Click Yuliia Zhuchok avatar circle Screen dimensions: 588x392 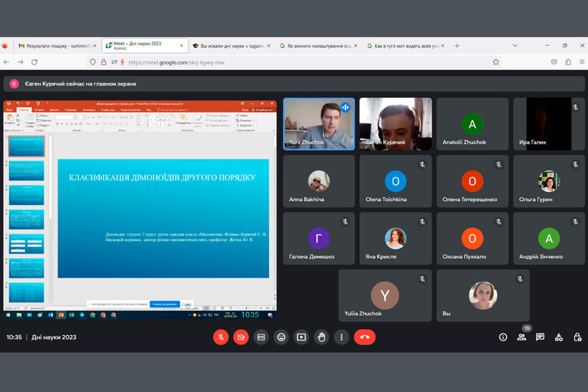pyautogui.click(x=385, y=295)
